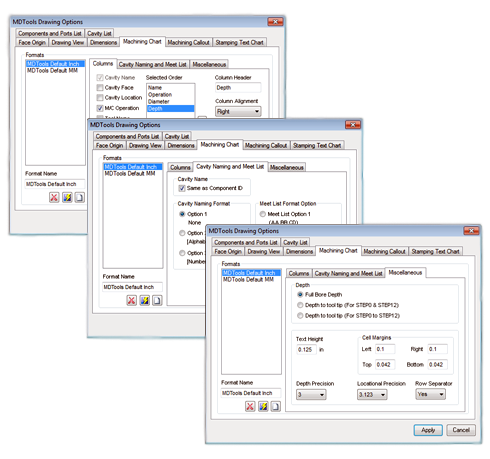Image resolution: width=490 pixels, height=459 pixels.
Task: Open Face Origin tab in front window
Action: (228, 251)
